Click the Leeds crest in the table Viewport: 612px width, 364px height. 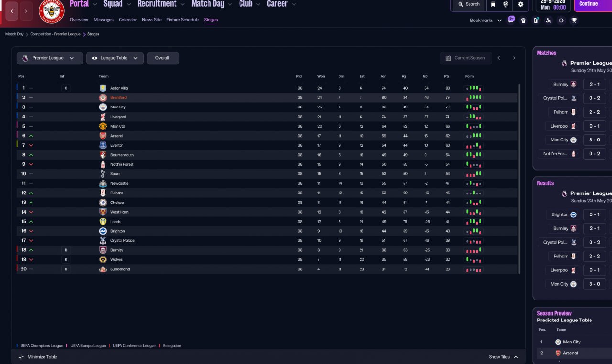coord(103,222)
